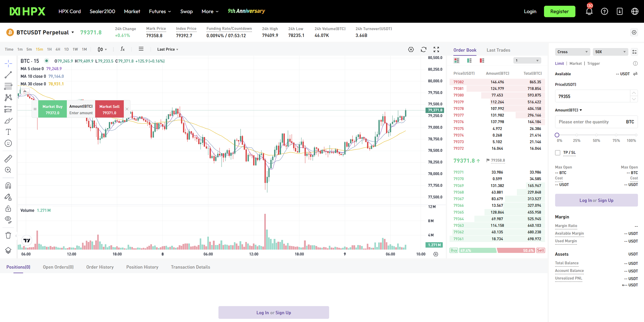Screen dimensions: 644x322
Task: Expand chart to fullscreen
Action: pos(436,50)
